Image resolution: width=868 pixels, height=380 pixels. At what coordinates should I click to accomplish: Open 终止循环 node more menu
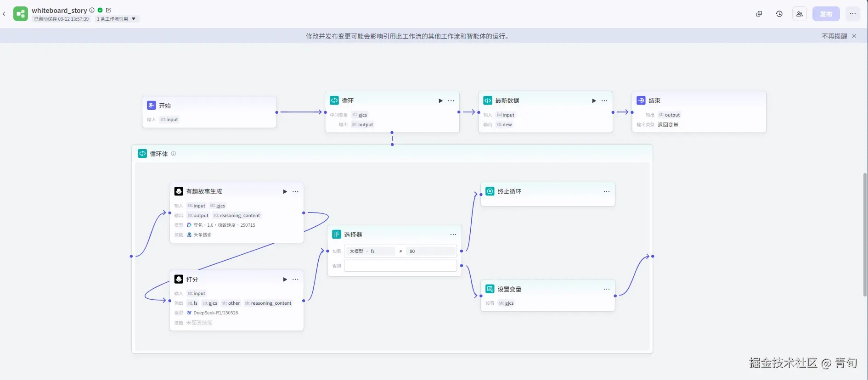click(607, 191)
